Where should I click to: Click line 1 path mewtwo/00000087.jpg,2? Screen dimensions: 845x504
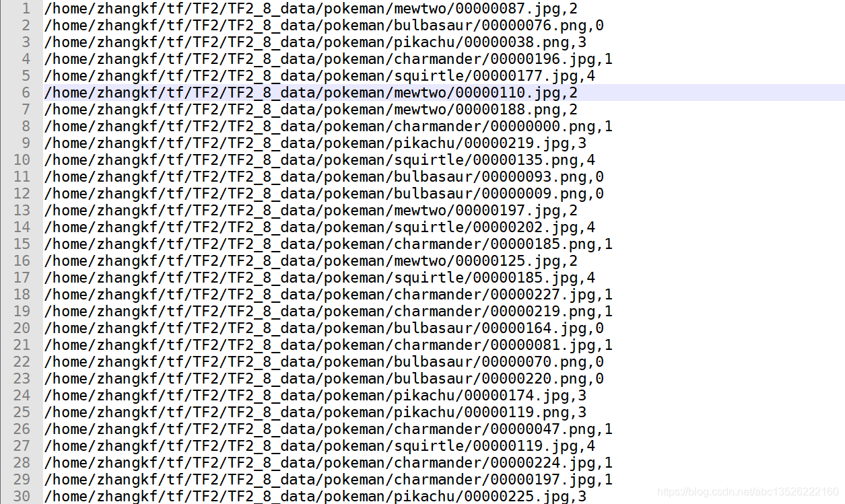tap(310, 9)
